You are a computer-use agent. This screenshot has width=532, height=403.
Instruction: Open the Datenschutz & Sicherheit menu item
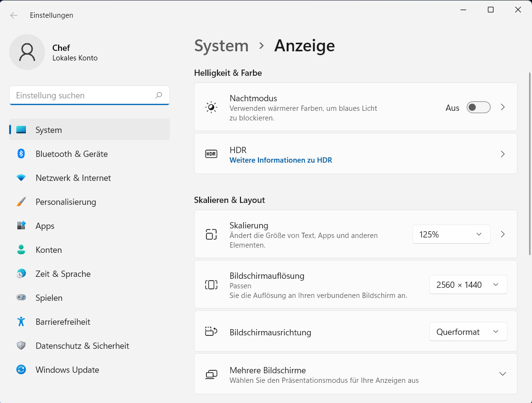coord(82,345)
